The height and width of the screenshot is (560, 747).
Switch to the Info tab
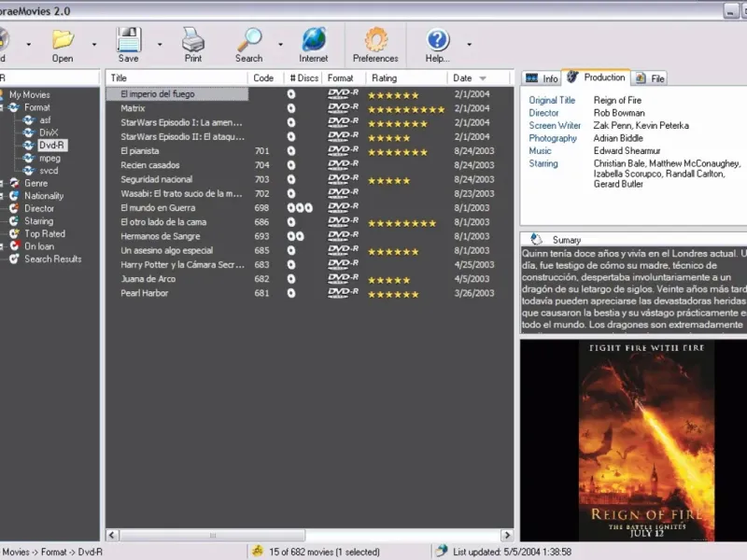pyautogui.click(x=542, y=78)
